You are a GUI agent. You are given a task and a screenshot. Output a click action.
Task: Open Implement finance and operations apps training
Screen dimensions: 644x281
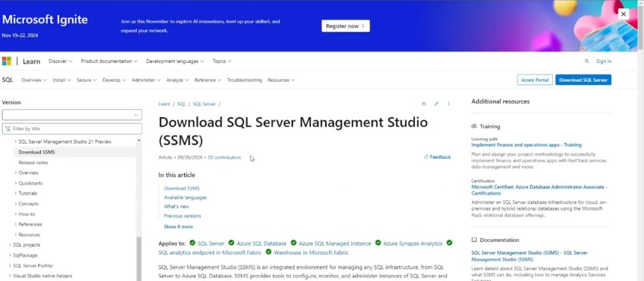526,145
